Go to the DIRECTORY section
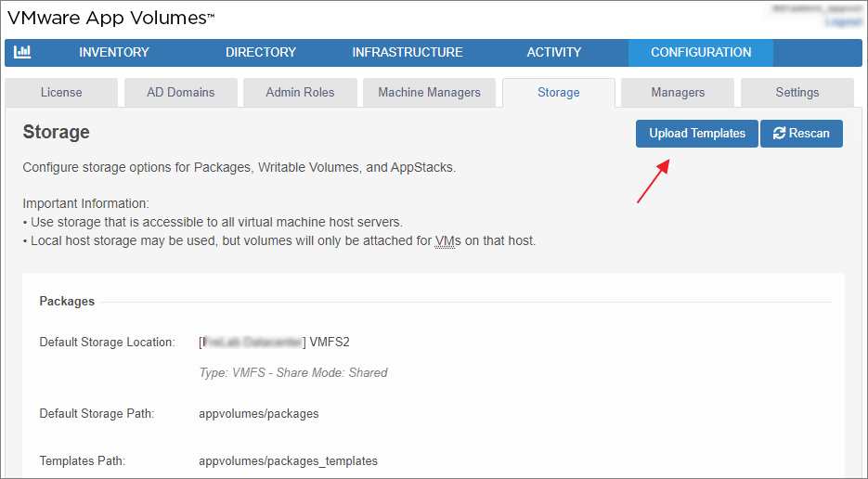Image resolution: width=868 pixels, height=479 pixels. (261, 53)
